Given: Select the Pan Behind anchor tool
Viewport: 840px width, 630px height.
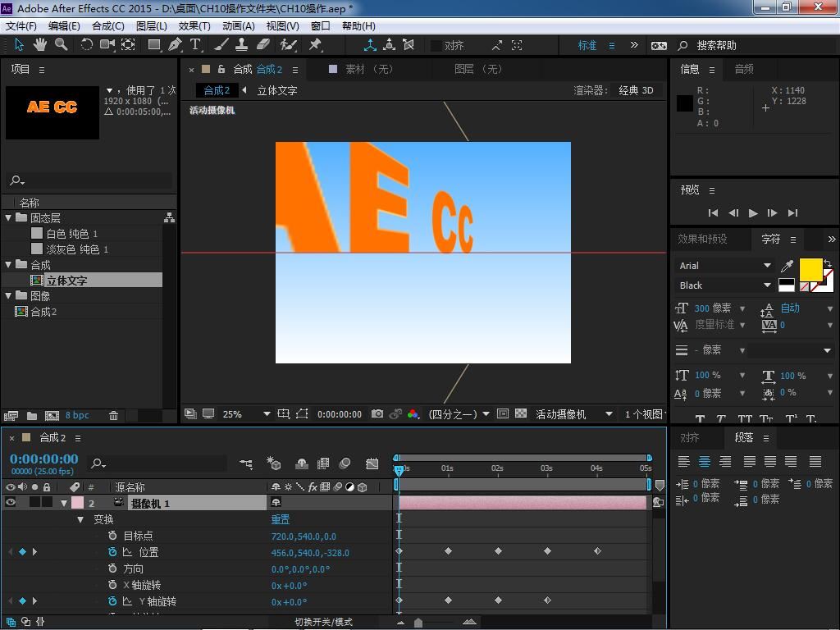Looking at the screenshot, I should pyautogui.click(x=128, y=45).
